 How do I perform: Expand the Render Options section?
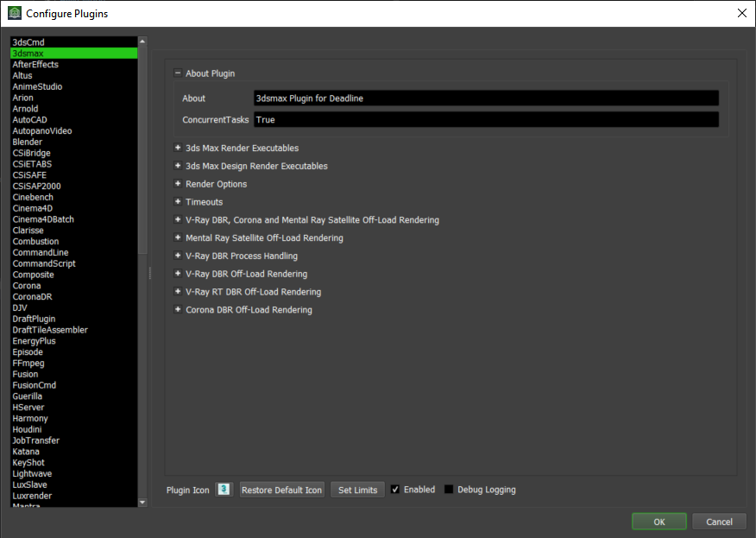pos(178,184)
